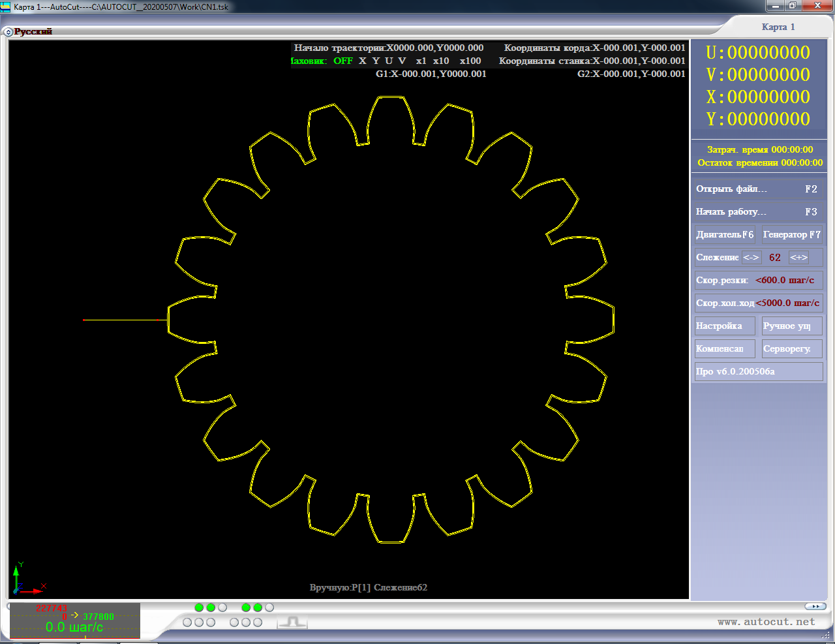Open the Русский language selector
Screen dimensions: 835x644
(x=33, y=31)
